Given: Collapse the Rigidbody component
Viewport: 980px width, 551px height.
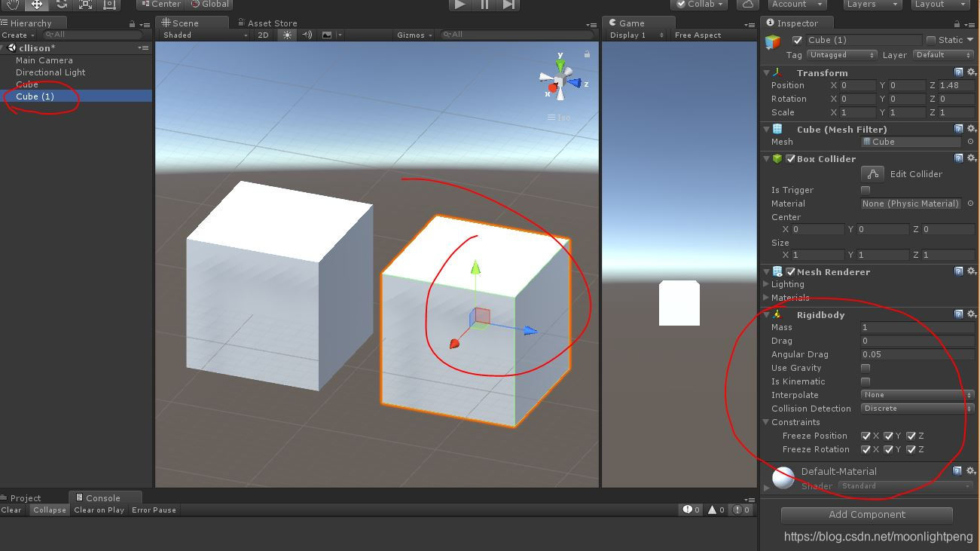Looking at the screenshot, I should [767, 314].
